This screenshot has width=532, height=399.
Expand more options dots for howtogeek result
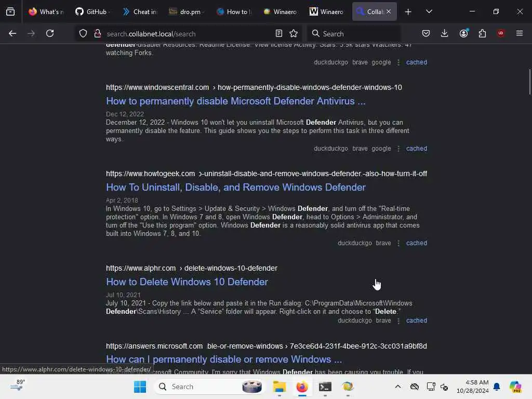[398, 243]
